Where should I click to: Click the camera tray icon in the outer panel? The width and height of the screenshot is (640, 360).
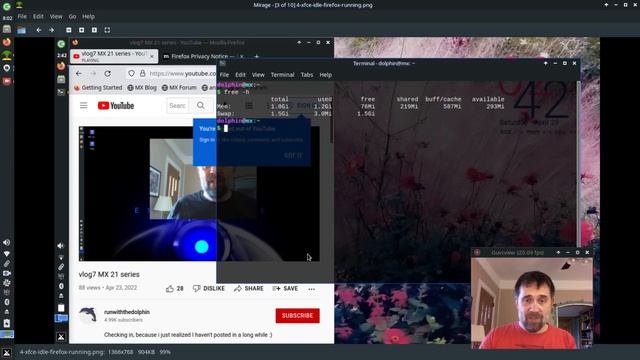pyautogui.click(x=7, y=273)
